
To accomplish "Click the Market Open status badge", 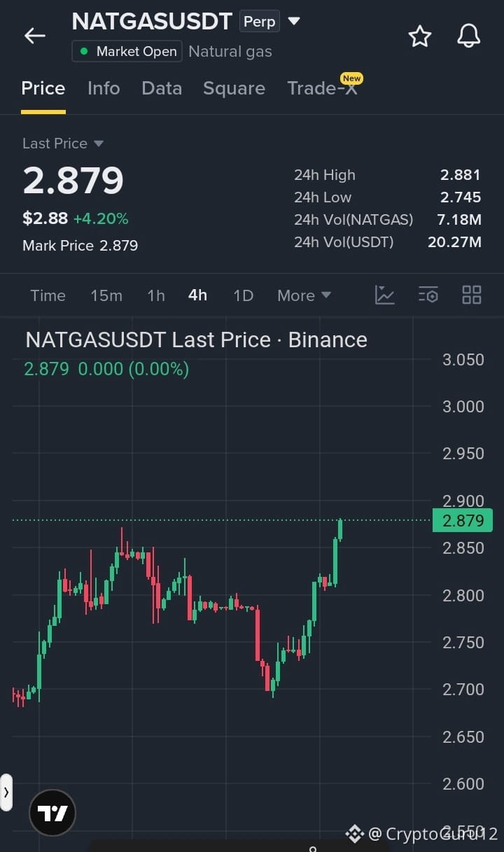I will pos(127,51).
